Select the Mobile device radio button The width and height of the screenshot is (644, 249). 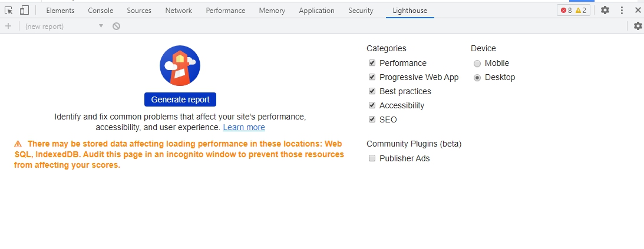477,63
